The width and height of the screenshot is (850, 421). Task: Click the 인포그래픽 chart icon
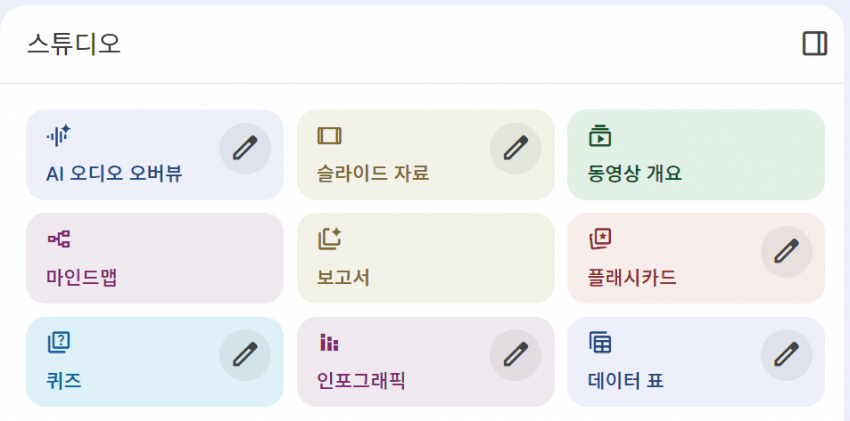click(x=329, y=343)
